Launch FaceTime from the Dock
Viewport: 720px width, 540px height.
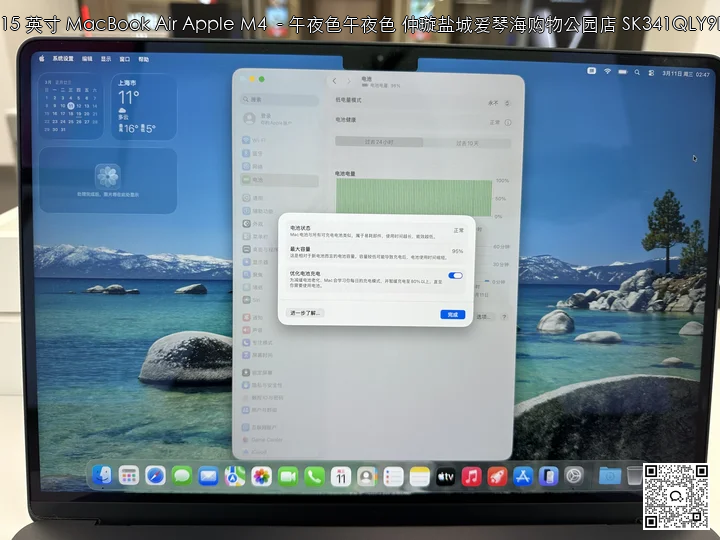[x=288, y=477]
